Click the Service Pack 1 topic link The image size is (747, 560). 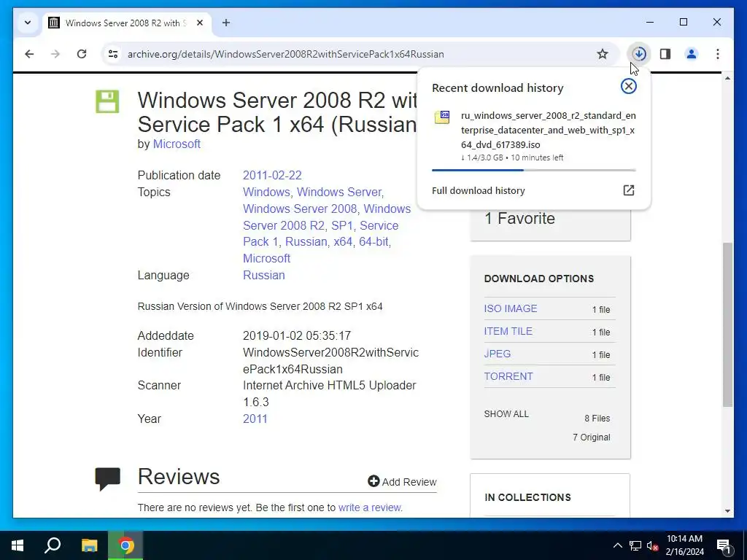click(321, 233)
